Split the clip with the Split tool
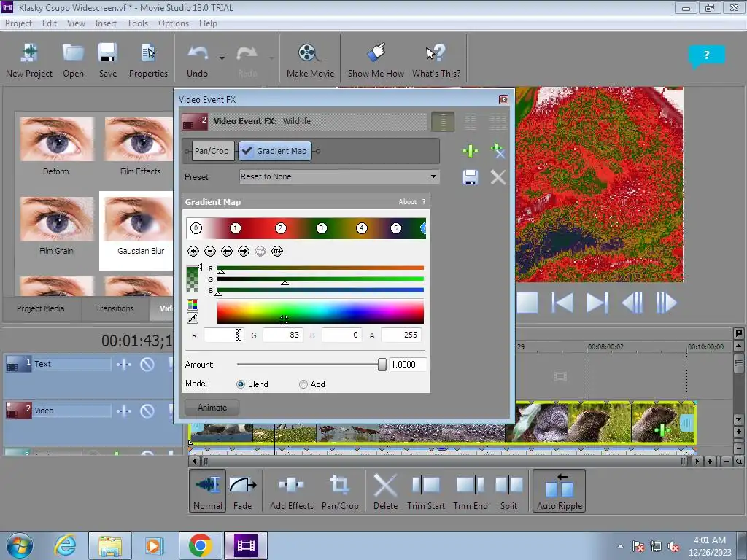747x560 pixels. (x=508, y=491)
